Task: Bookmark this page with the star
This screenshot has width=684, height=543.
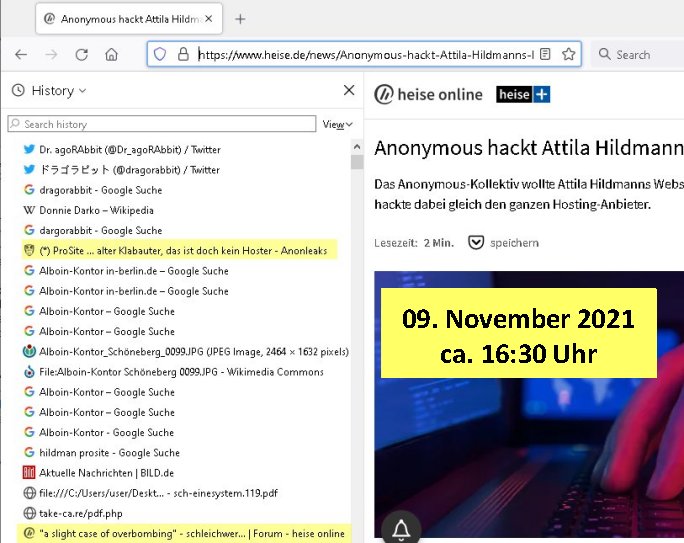Action: (568, 54)
